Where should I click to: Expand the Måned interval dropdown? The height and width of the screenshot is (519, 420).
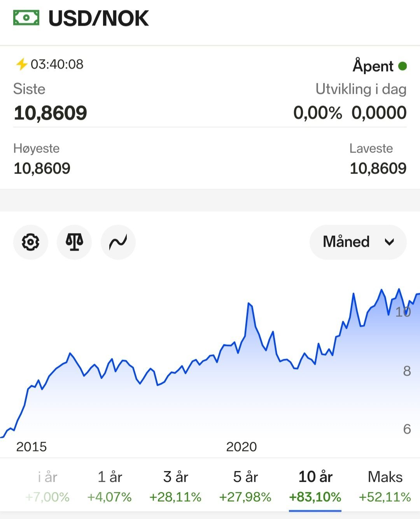pyautogui.click(x=358, y=242)
